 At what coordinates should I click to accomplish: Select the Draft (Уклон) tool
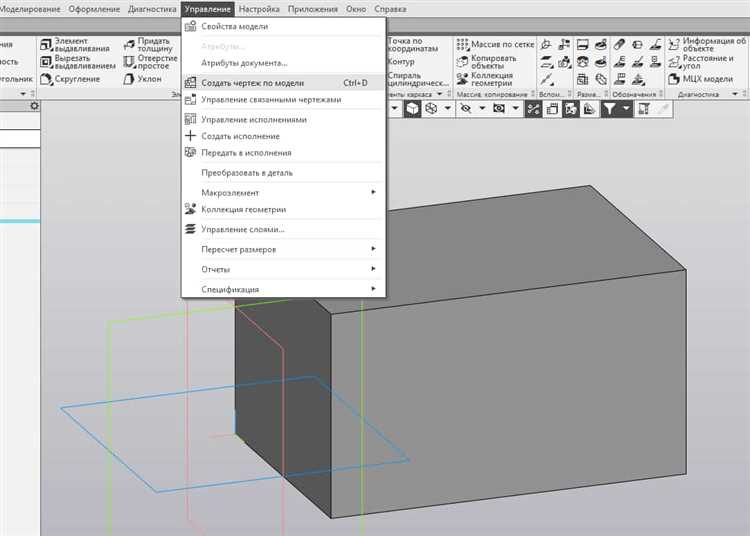[149, 80]
